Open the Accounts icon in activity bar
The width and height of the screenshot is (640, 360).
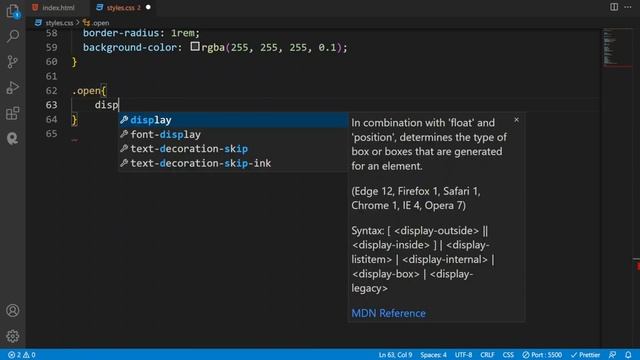point(13,311)
